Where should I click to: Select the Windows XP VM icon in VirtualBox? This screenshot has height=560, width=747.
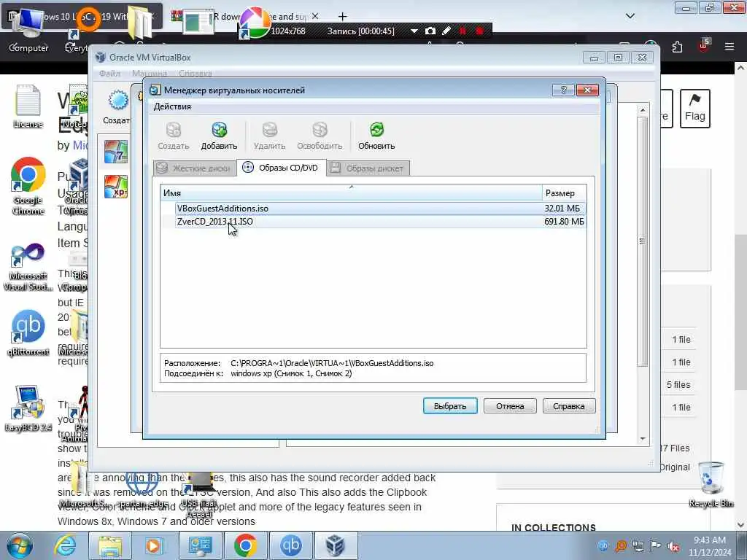pos(116,187)
